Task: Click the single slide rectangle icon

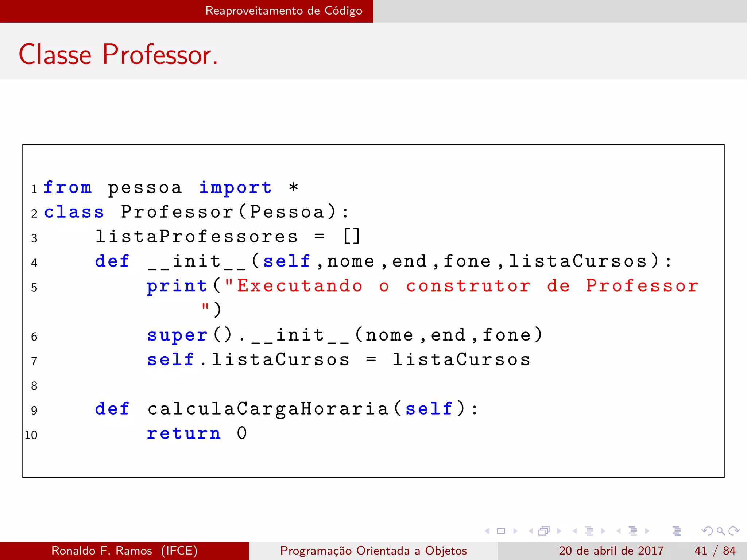Action: tap(501, 531)
